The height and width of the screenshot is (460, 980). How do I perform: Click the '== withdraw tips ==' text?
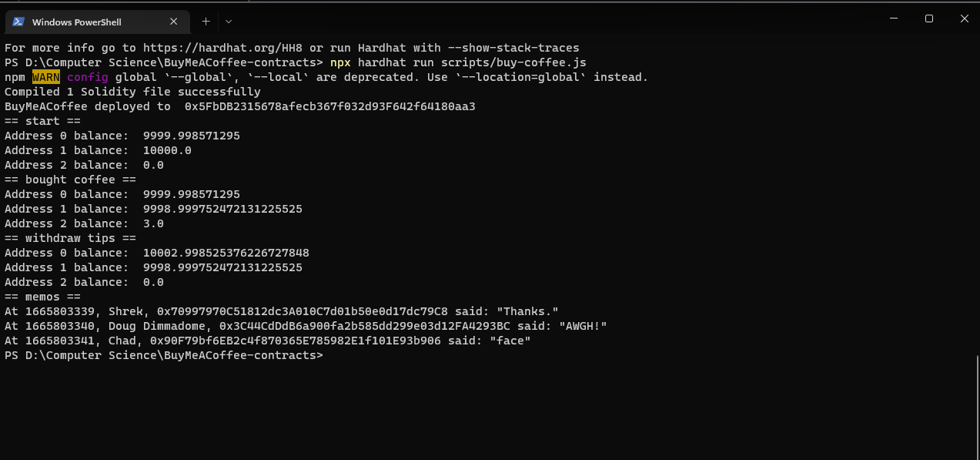69,237
